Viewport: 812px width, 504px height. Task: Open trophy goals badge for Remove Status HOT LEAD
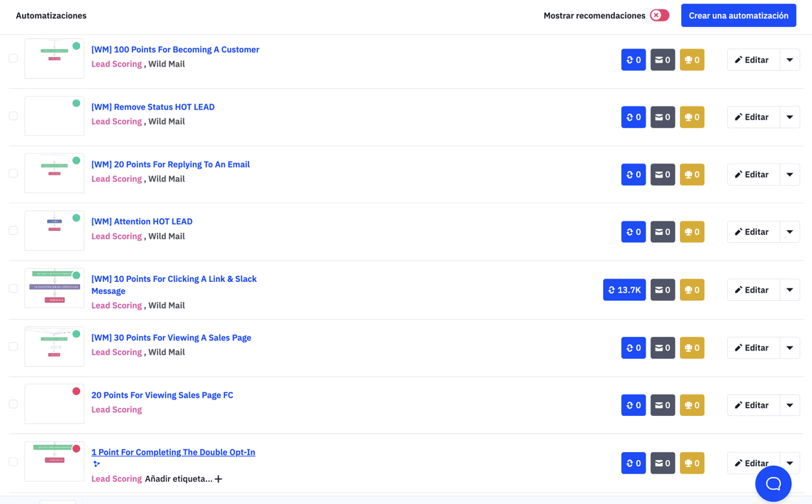pyautogui.click(x=692, y=117)
